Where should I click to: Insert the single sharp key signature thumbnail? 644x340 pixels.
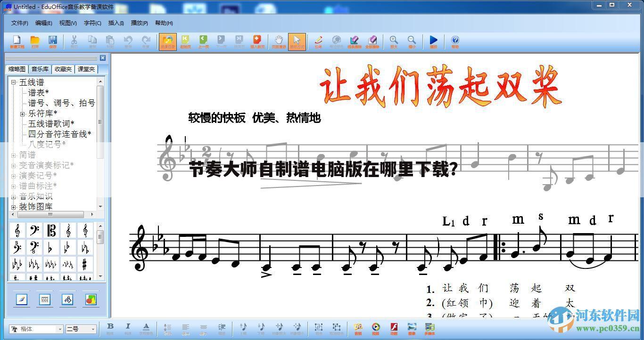click(85, 264)
